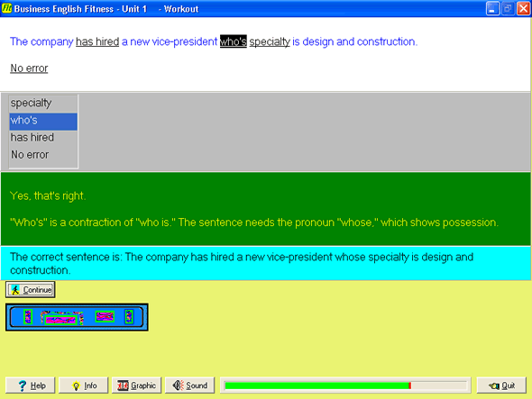Click the 'Yes, that's right.' feedback text

(x=48, y=195)
